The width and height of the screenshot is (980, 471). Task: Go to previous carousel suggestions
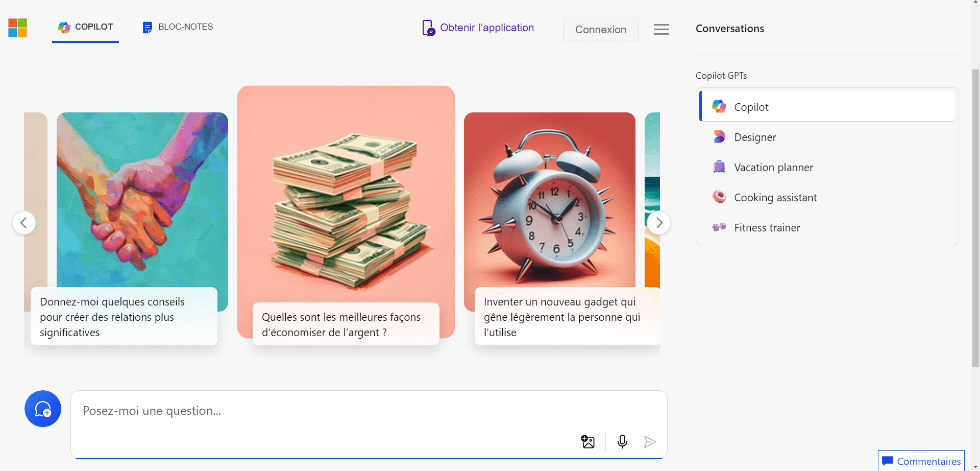tap(23, 223)
